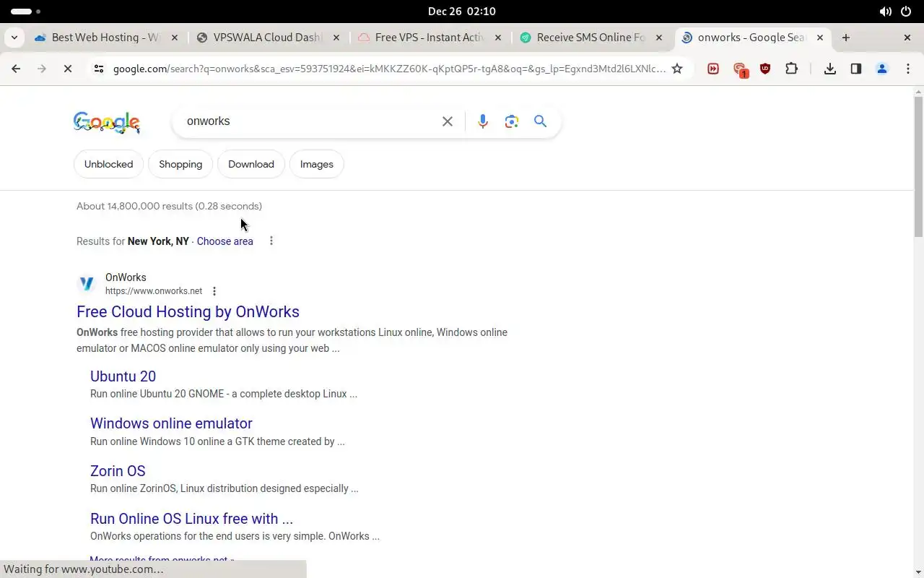Open the Chrome three-dot menu
The width and height of the screenshot is (924, 578).
click(x=908, y=69)
